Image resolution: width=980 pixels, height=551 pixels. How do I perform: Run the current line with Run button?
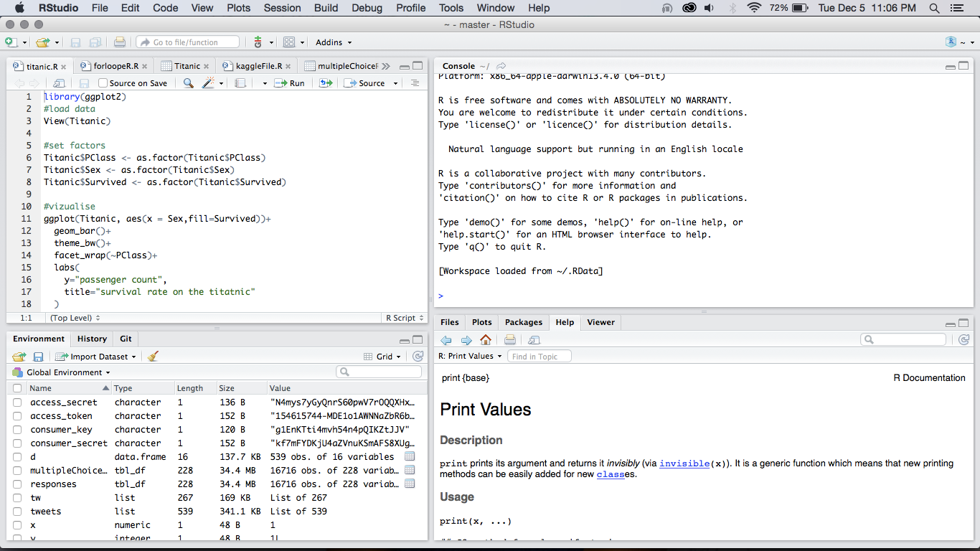290,83
